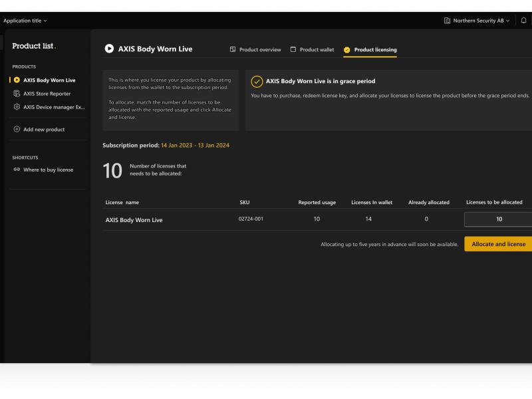Click the Reported usage column header
The image size is (532, 399).
pos(317,202)
